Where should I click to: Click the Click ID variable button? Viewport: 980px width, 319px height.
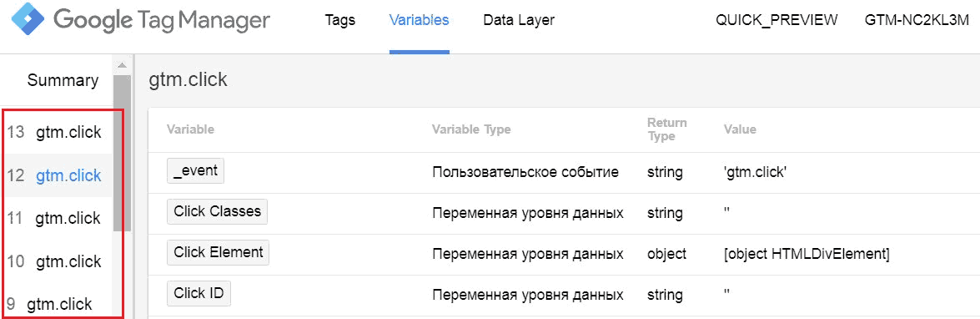click(199, 293)
